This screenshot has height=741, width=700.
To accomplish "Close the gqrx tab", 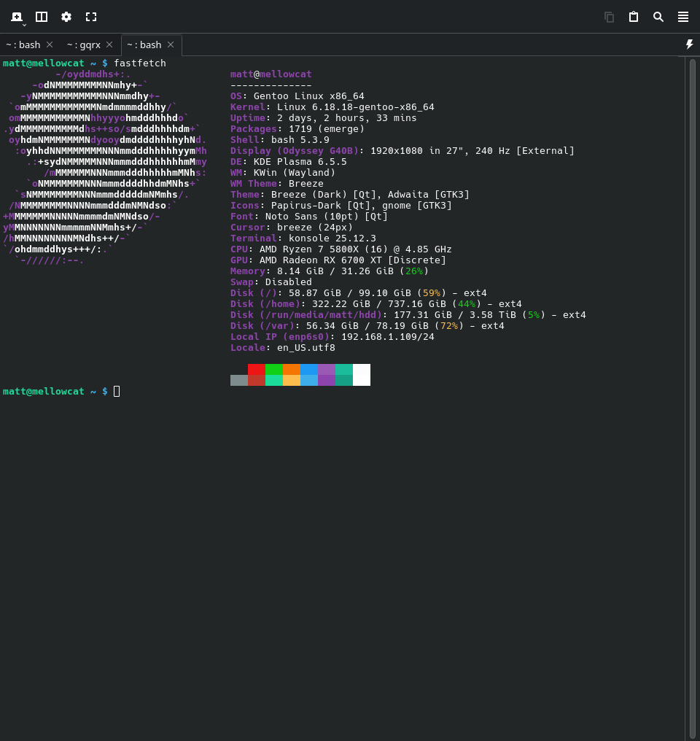I will click(109, 44).
